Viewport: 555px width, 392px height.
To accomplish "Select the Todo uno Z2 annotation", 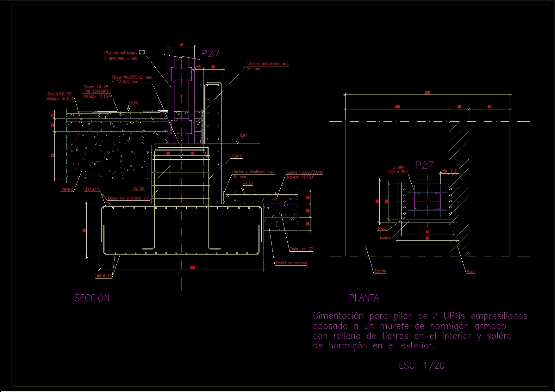I will pos(301,248).
